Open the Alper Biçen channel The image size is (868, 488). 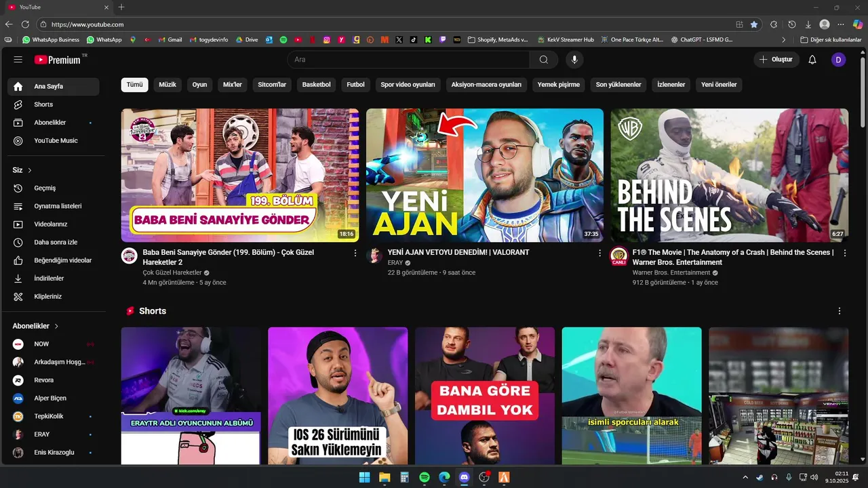click(54, 399)
